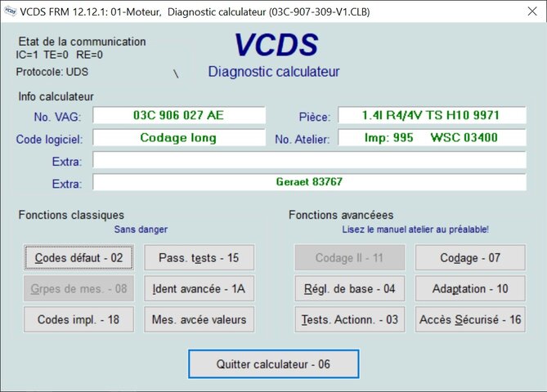Click the Pièce field 1.4l R4/4V TS

pos(432,115)
